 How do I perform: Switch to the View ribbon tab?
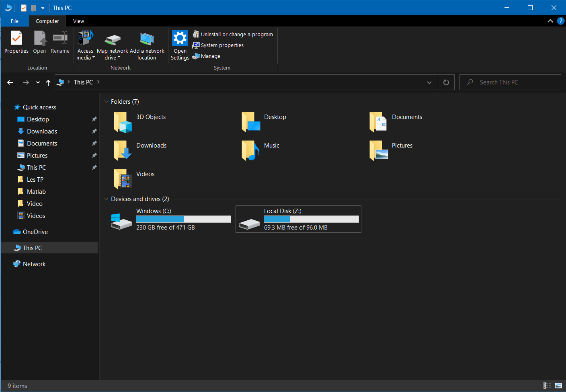pyautogui.click(x=78, y=21)
